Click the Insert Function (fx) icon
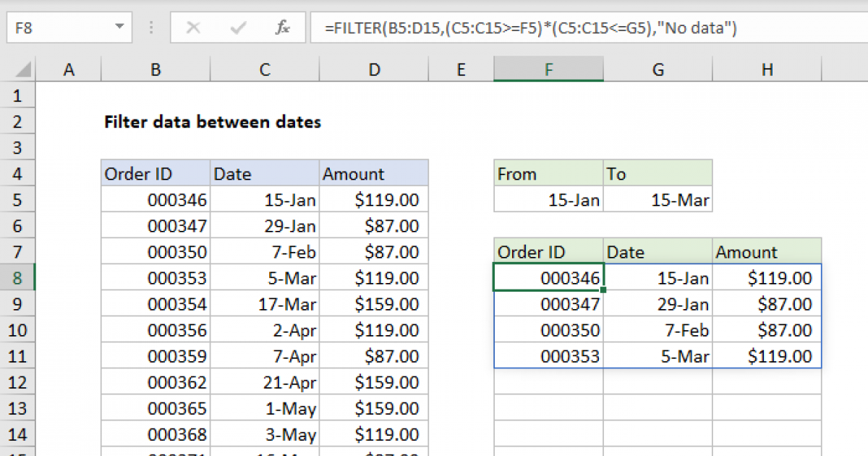Viewport: 868px width, 456px height. 282,28
